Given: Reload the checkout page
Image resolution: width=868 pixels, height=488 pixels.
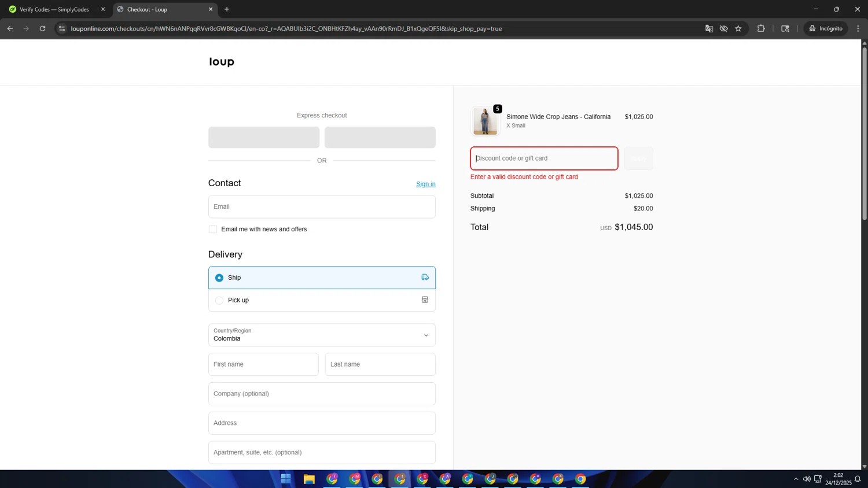Looking at the screenshot, I should [42, 28].
